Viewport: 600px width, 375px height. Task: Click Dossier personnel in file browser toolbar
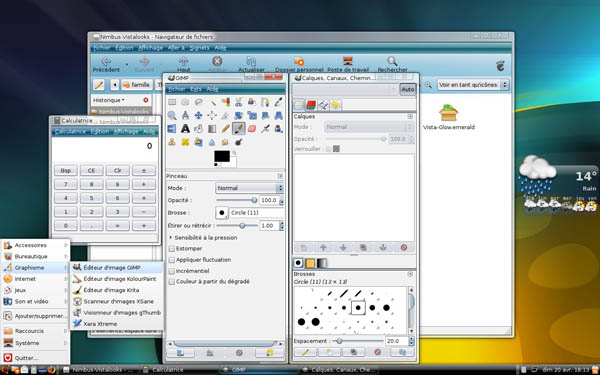[299, 65]
